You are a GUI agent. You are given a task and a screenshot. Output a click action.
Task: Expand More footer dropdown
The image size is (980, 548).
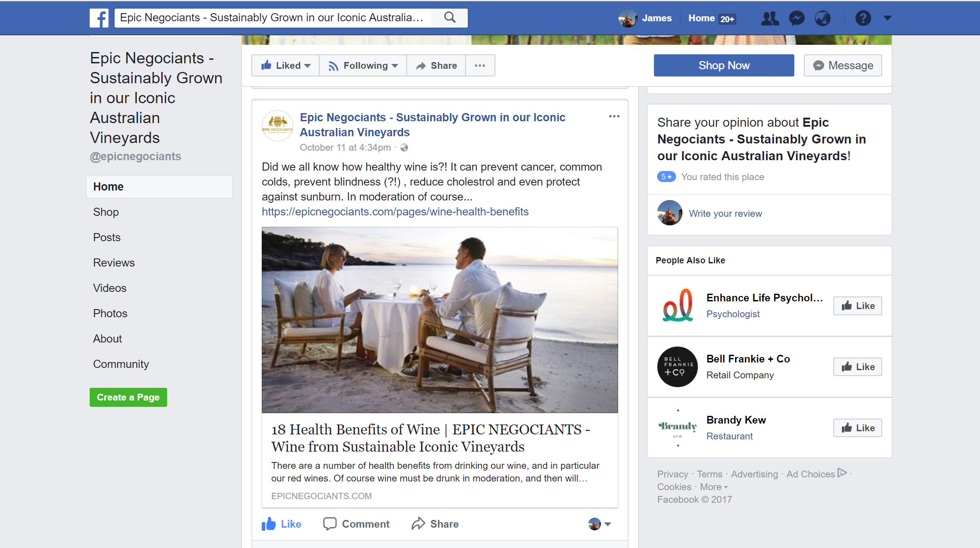pos(714,487)
